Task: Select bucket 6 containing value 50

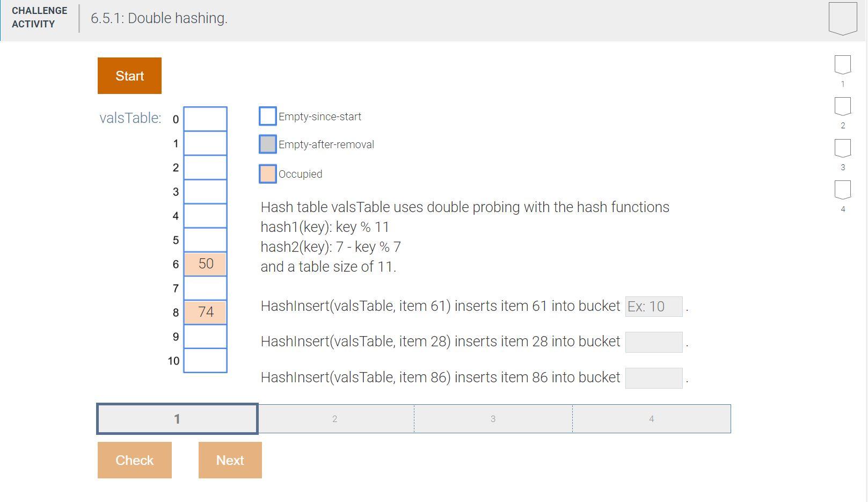Action: coord(206,263)
